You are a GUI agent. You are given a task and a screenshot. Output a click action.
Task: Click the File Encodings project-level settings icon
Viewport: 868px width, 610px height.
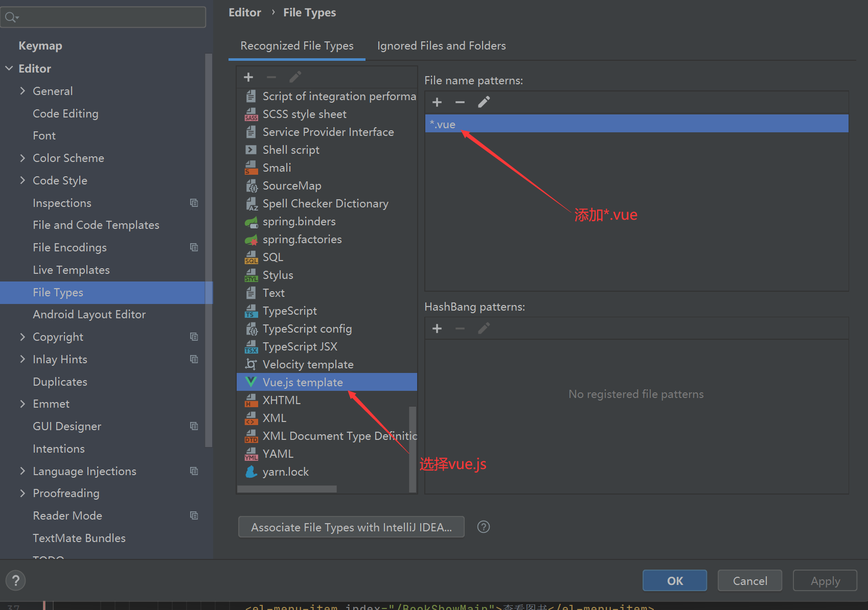(194, 247)
